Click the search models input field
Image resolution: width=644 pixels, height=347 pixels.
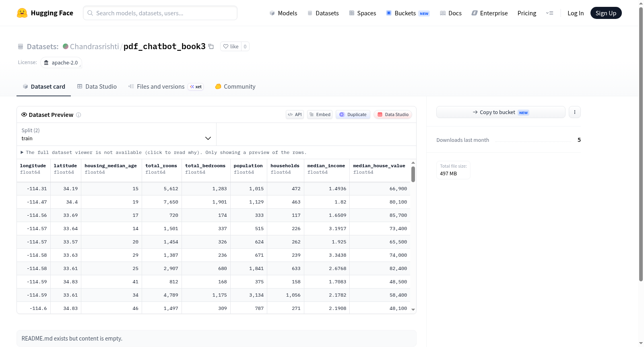[160, 13]
